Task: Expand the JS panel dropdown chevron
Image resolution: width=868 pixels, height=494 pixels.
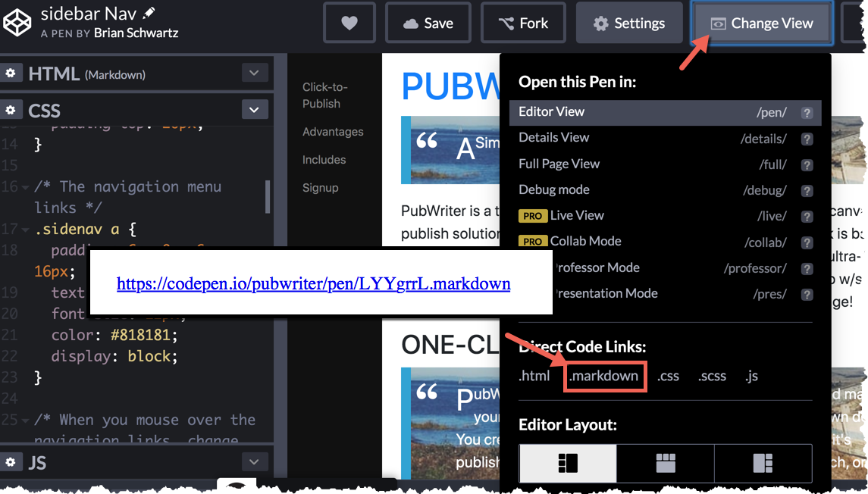Action: pos(255,462)
